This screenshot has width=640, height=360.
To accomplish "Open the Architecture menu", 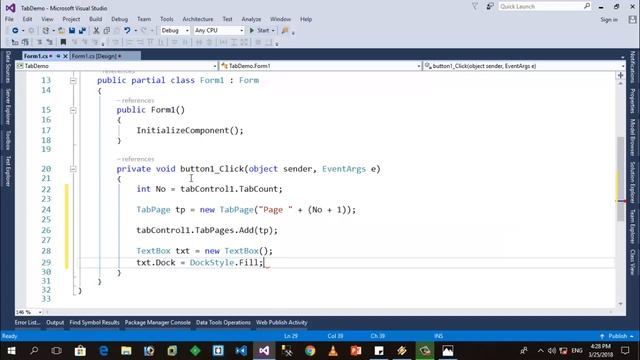I will 198,19.
